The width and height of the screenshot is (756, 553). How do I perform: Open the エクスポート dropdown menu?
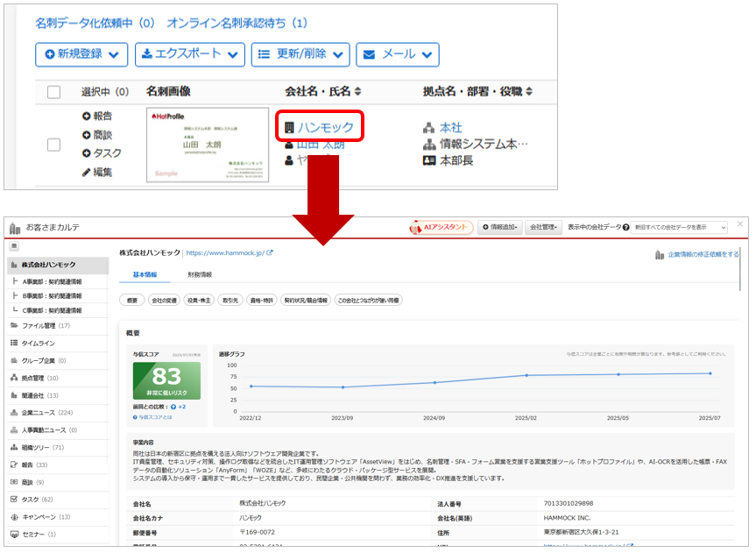pos(190,54)
